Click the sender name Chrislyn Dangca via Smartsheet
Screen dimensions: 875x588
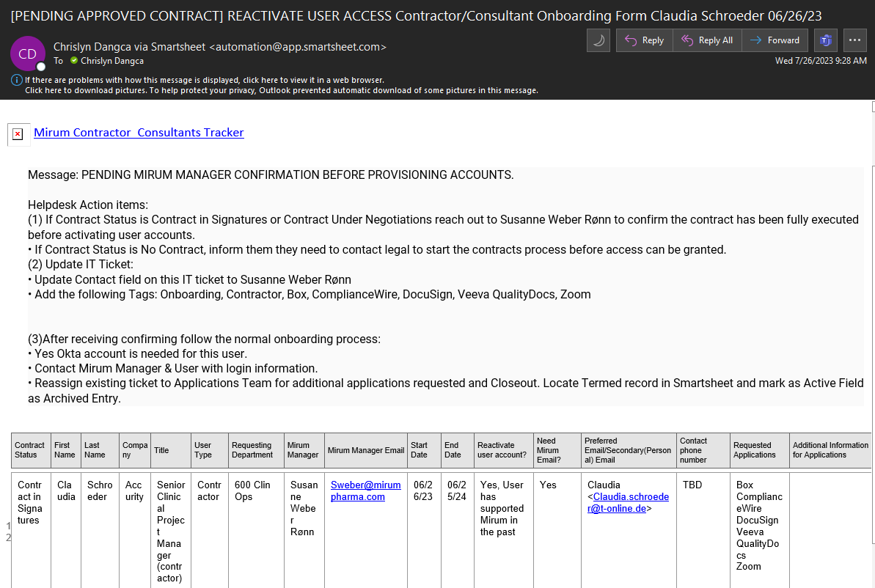219,47
